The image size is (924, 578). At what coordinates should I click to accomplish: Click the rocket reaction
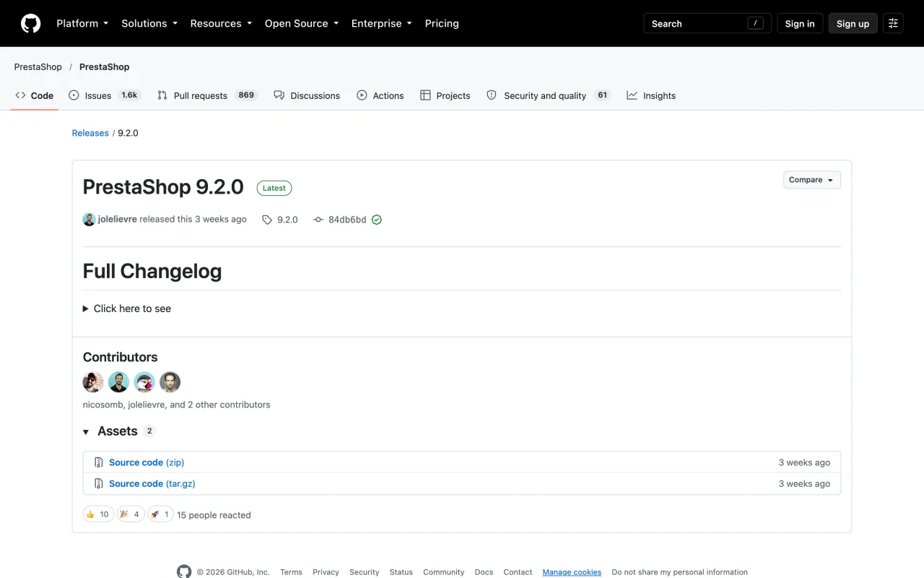coord(160,514)
